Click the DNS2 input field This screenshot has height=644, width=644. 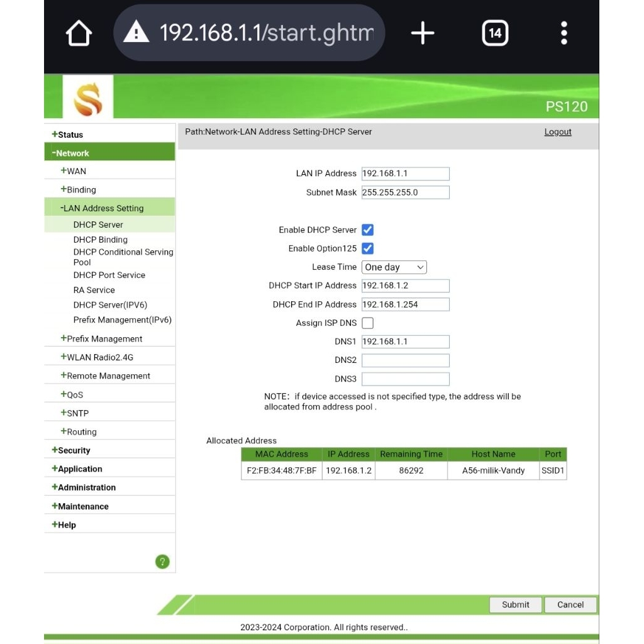[406, 360]
